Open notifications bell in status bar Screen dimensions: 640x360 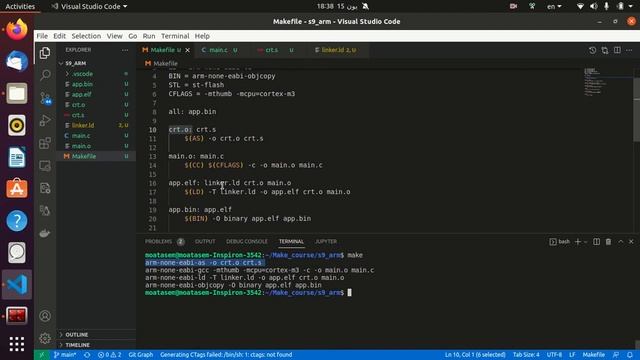630,355
